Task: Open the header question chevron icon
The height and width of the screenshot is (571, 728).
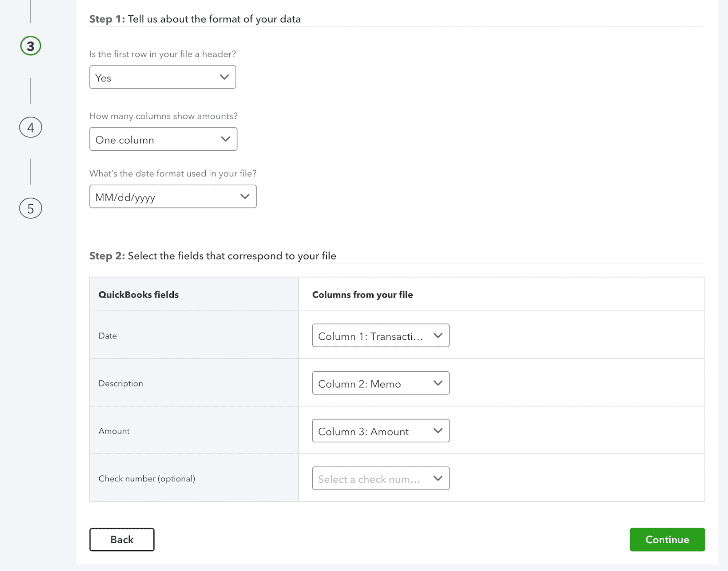Action: click(x=224, y=77)
